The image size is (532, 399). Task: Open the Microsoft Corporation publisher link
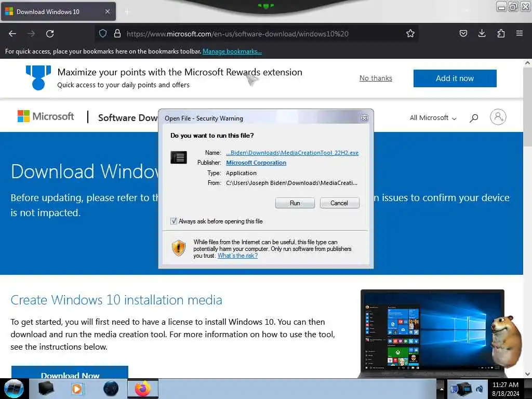coord(256,163)
